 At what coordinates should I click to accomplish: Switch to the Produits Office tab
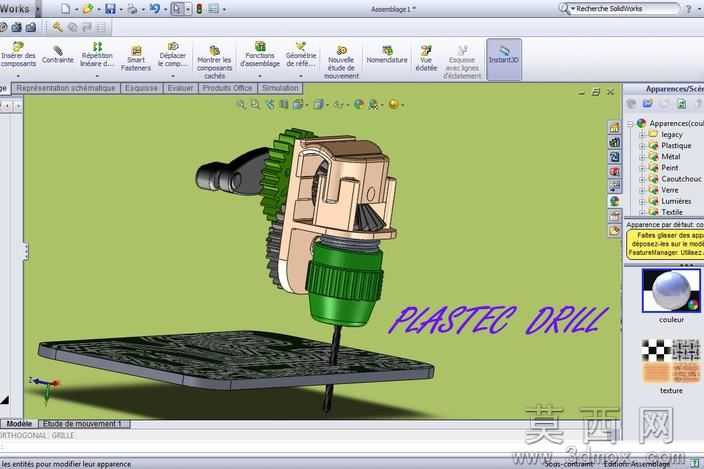pyautogui.click(x=228, y=88)
